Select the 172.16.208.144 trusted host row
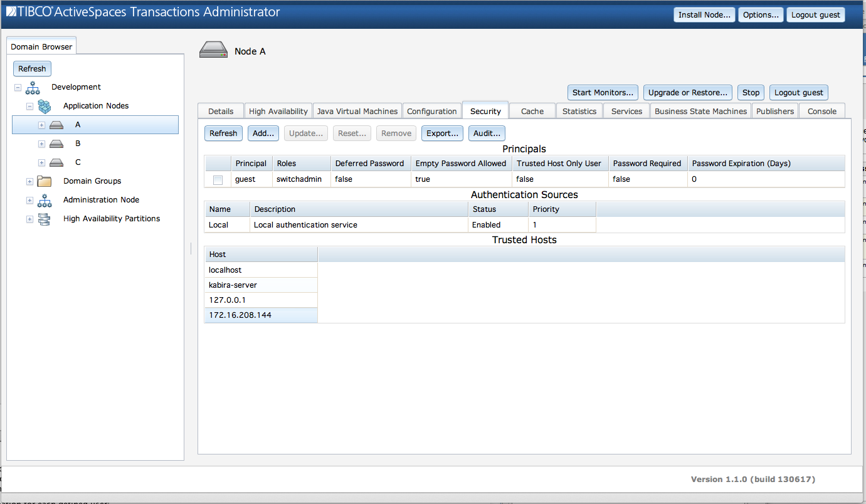Viewport: 866px width, 504px height. pyautogui.click(x=261, y=315)
